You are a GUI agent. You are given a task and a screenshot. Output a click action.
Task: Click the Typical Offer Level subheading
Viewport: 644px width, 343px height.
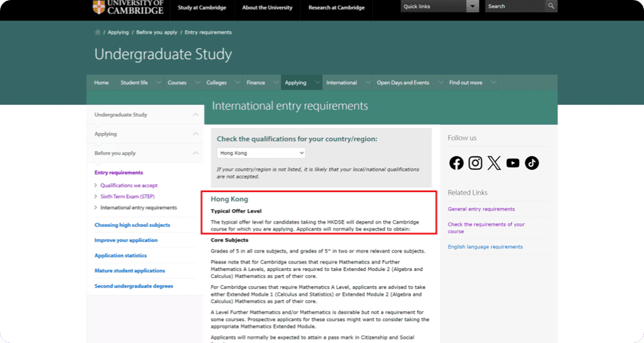[236, 211]
